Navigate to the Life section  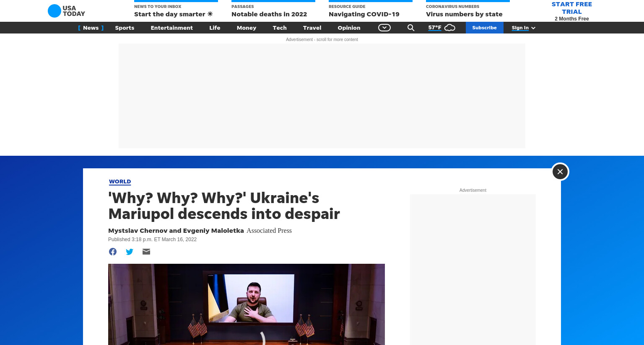click(x=215, y=28)
